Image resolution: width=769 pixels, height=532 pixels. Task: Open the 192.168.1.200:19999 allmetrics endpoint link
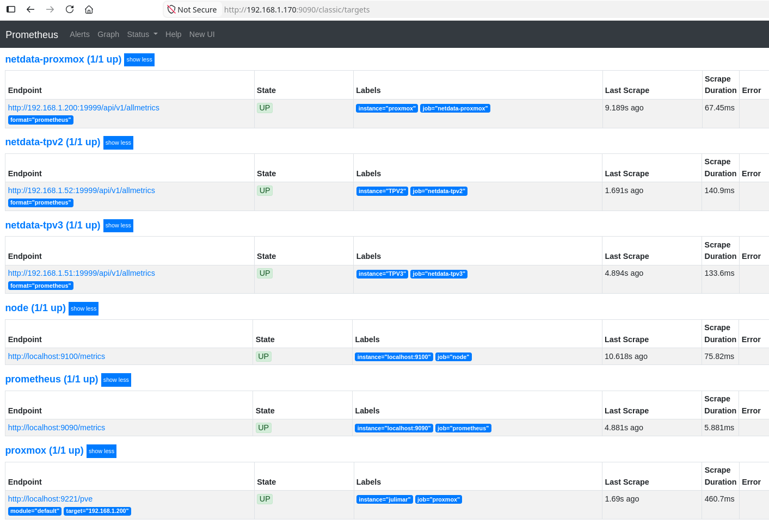(84, 108)
